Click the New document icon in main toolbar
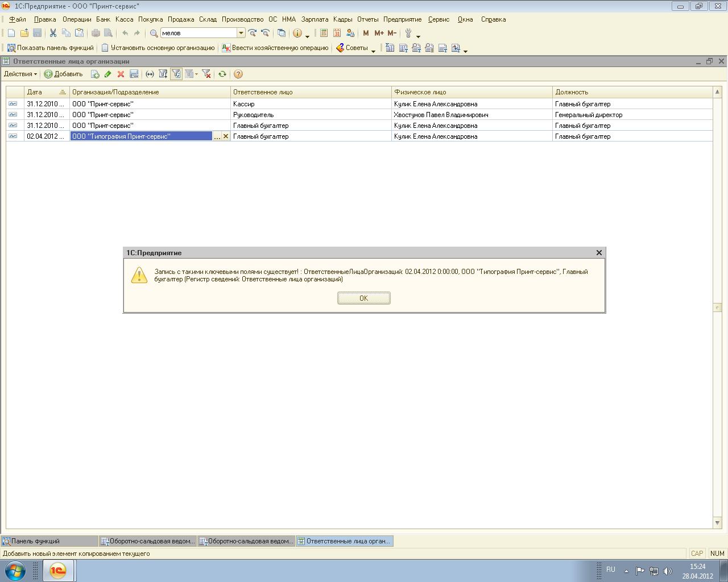728x582 pixels. pyautogui.click(x=11, y=33)
